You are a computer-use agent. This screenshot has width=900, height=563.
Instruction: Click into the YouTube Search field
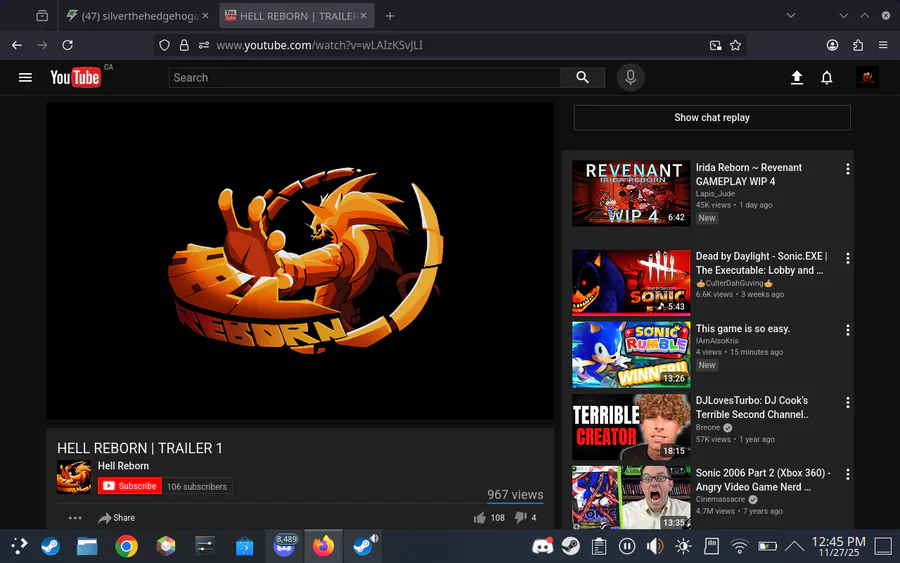pos(364,77)
